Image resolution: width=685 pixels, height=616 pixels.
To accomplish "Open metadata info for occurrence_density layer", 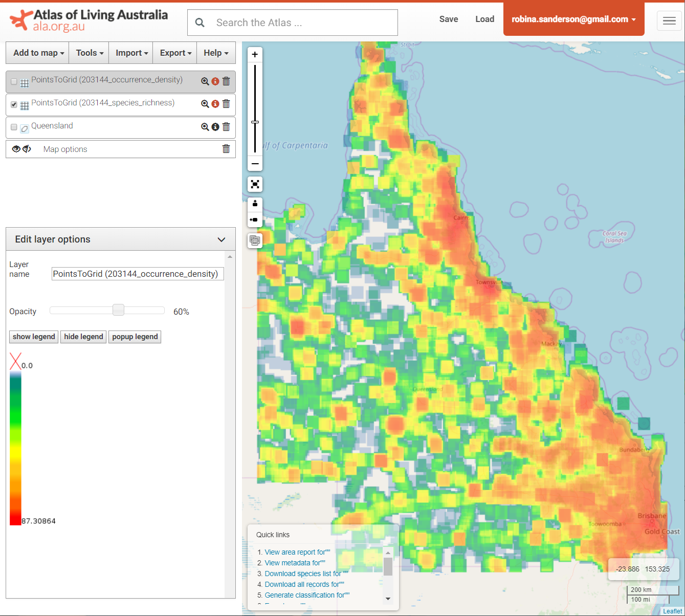I will click(215, 81).
